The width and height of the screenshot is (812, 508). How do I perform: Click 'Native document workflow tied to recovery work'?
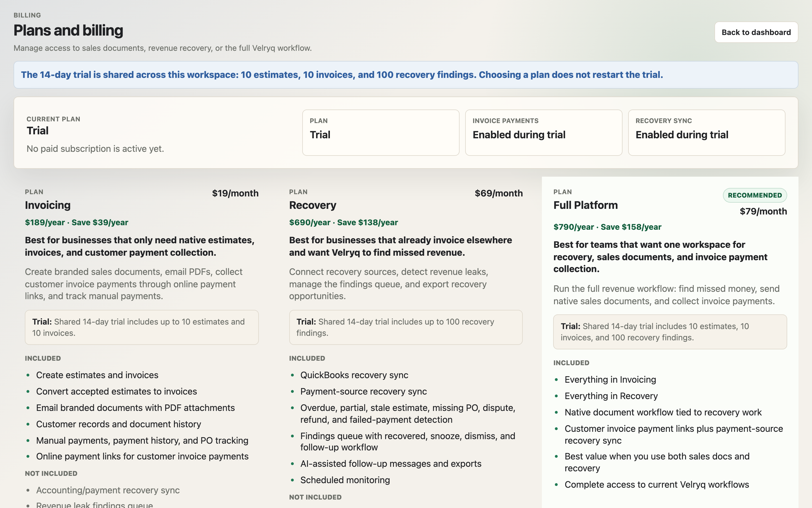click(663, 412)
